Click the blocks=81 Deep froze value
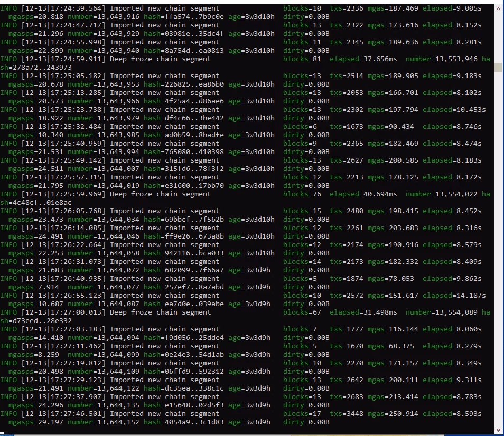The image size is (504, 436). pyautogui.click(x=302, y=59)
